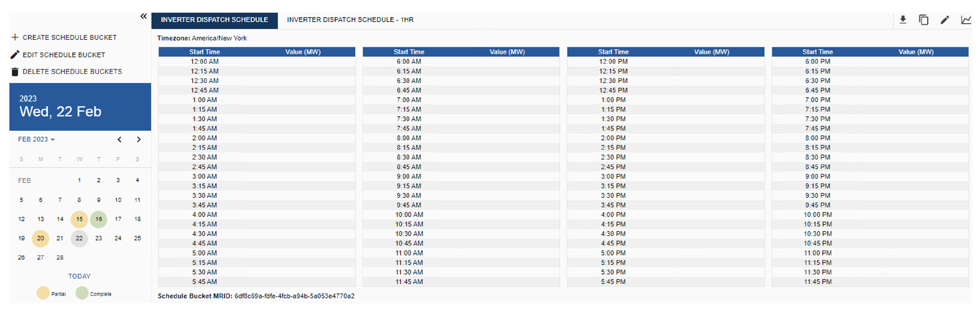This screenshot has height=314, width=980.
Task: Go to next month in calendar
Action: coord(139,140)
